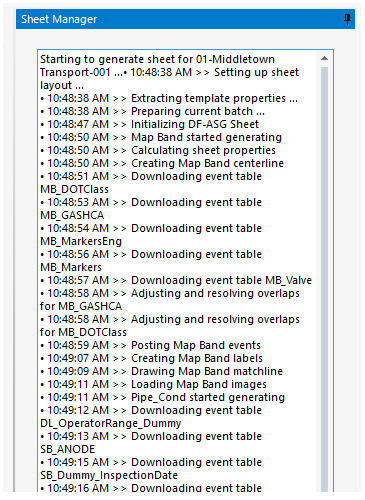Click the 'MB_GASHCA' table name under 10:48:53
Screen dimensions: 365x500
pyautogui.click(x=72, y=215)
